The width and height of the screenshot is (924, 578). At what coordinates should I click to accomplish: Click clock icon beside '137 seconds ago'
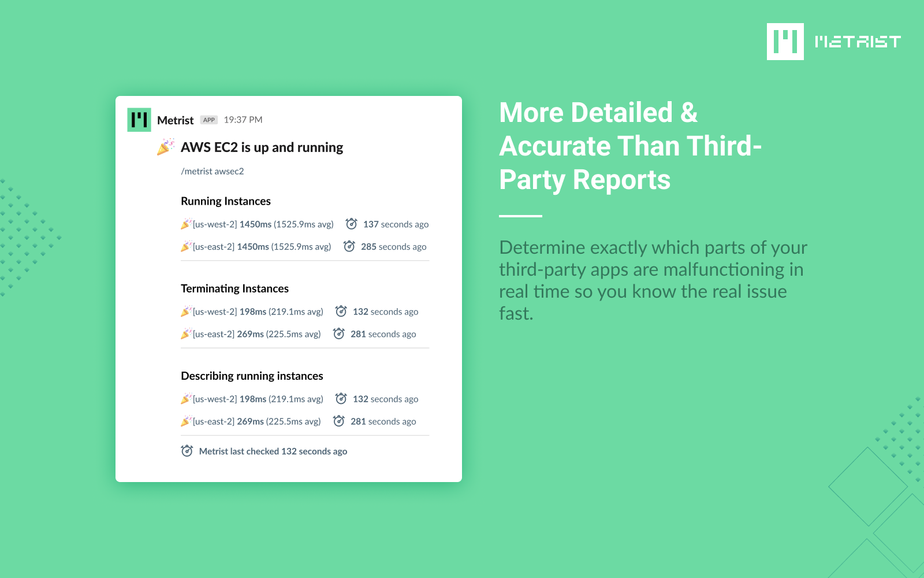[x=351, y=224]
